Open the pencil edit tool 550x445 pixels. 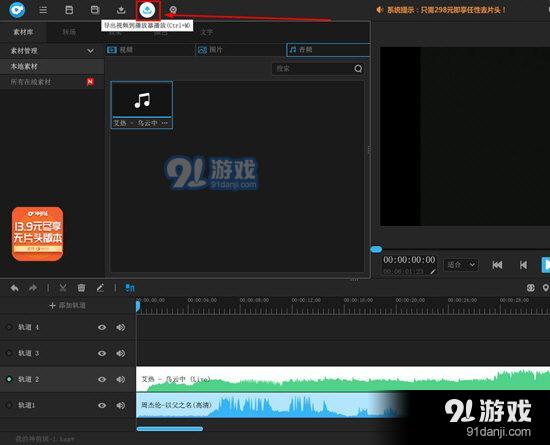(x=100, y=288)
